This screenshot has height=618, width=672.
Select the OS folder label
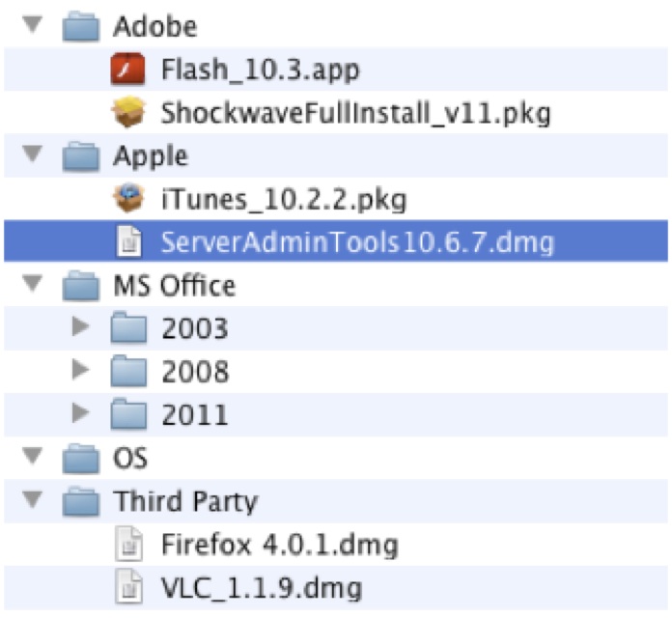pos(130,459)
